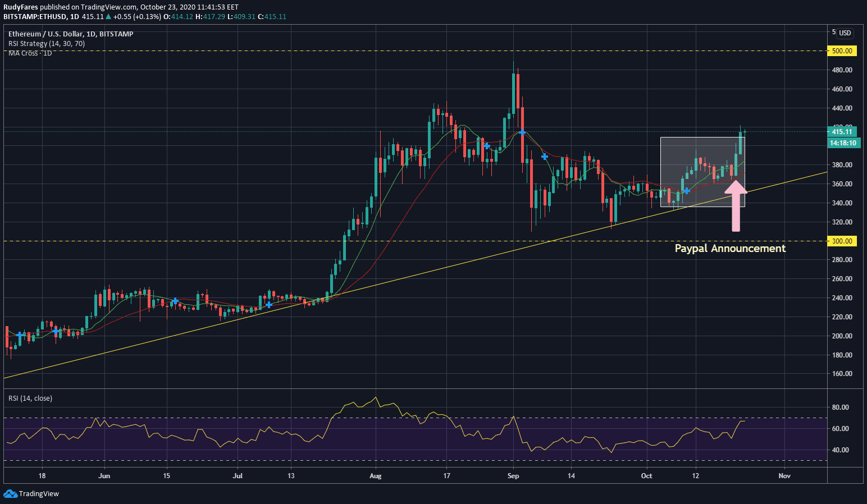Click the Paypal Announcement text label
Image resolution: width=867 pixels, height=504 pixels.
pyautogui.click(x=730, y=248)
